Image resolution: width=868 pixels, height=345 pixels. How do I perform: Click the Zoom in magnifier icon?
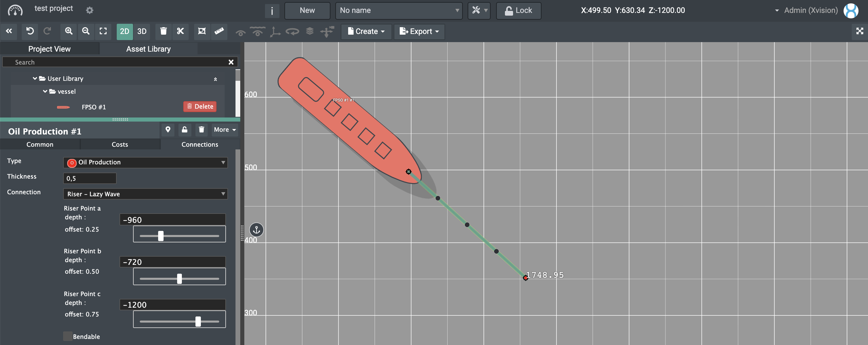click(69, 31)
